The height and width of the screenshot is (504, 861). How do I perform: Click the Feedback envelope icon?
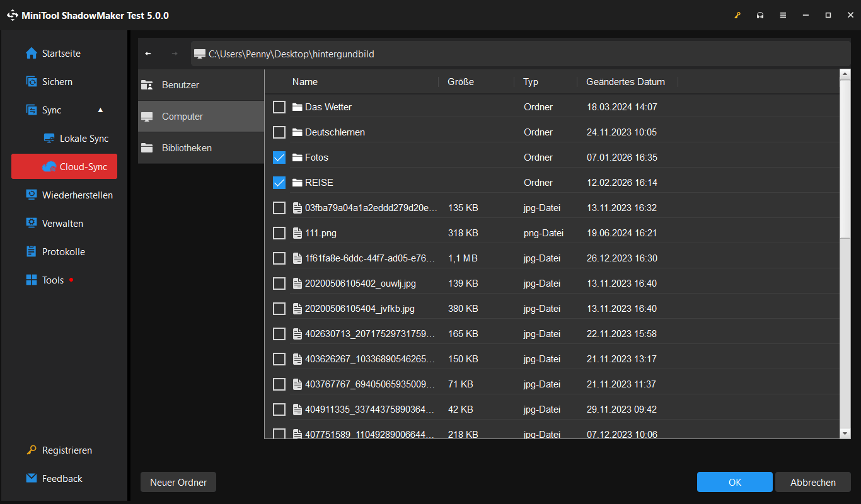[x=32, y=479]
